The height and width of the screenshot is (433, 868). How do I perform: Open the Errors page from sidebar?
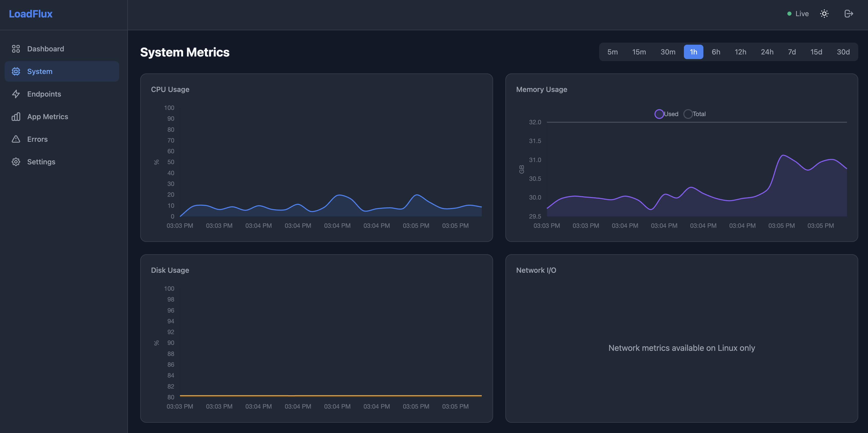[37, 139]
